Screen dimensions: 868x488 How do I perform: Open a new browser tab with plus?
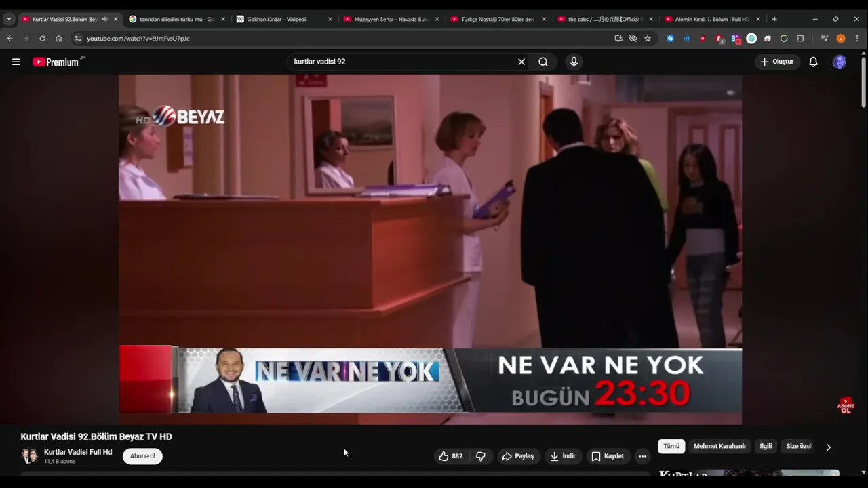[774, 19]
